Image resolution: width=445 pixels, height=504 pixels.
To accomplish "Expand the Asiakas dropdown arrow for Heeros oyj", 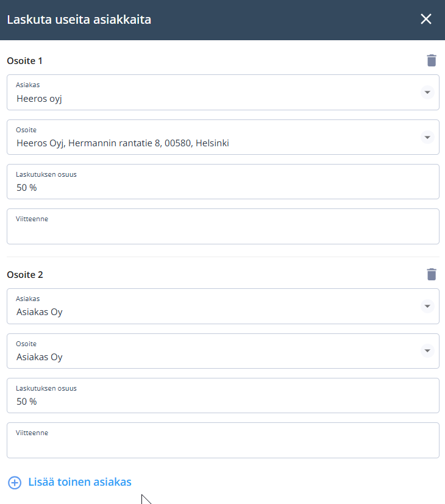I will (427, 93).
